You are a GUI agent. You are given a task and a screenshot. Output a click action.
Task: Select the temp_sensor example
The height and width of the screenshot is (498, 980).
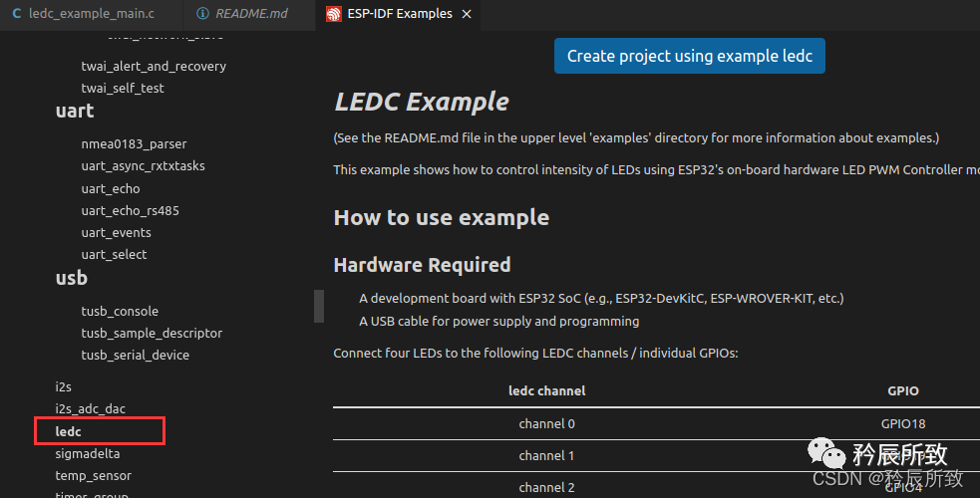click(93, 475)
